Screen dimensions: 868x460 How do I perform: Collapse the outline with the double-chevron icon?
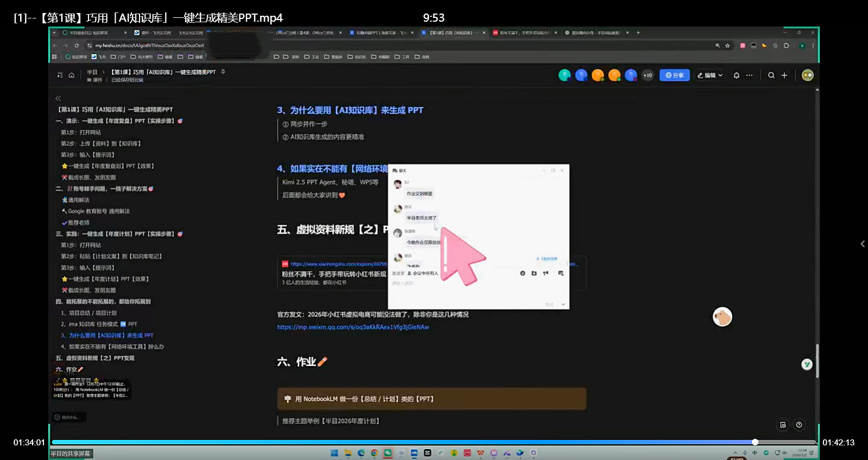click(x=58, y=98)
